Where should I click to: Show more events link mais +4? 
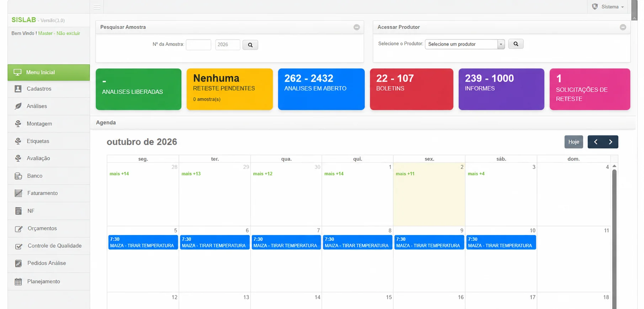point(476,174)
